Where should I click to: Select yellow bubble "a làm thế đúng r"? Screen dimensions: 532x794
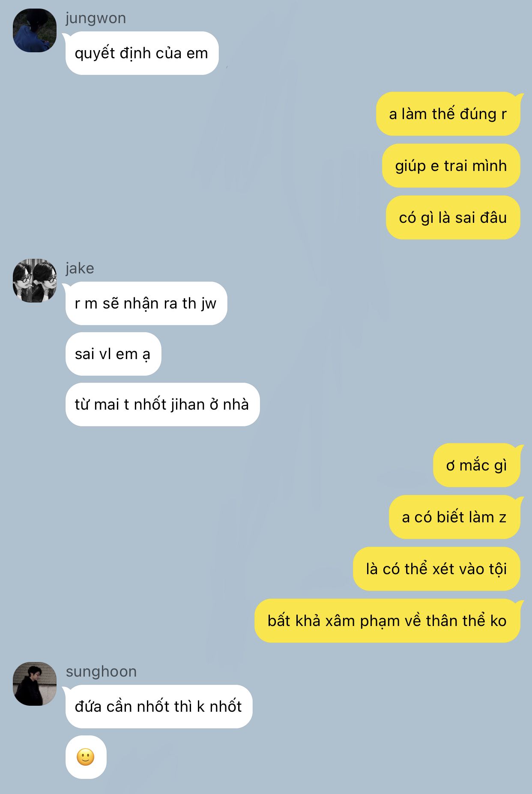coord(448,114)
